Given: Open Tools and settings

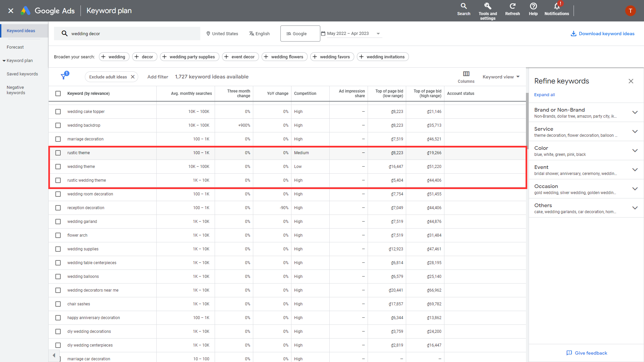Looking at the screenshot, I should (488, 11).
